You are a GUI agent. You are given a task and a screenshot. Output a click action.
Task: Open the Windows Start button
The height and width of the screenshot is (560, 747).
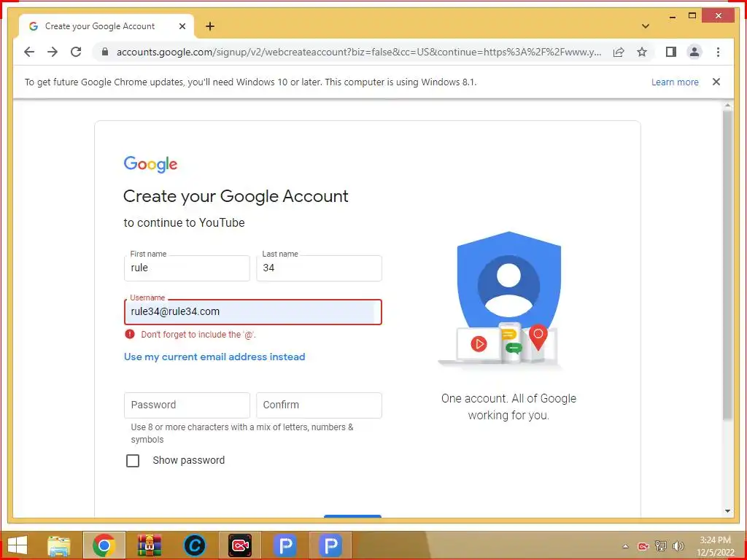tap(18, 545)
